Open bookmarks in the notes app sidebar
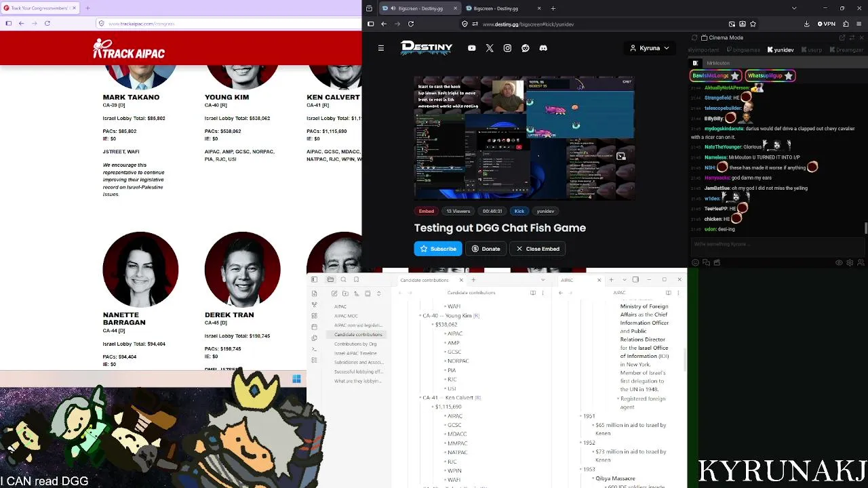 356,280
